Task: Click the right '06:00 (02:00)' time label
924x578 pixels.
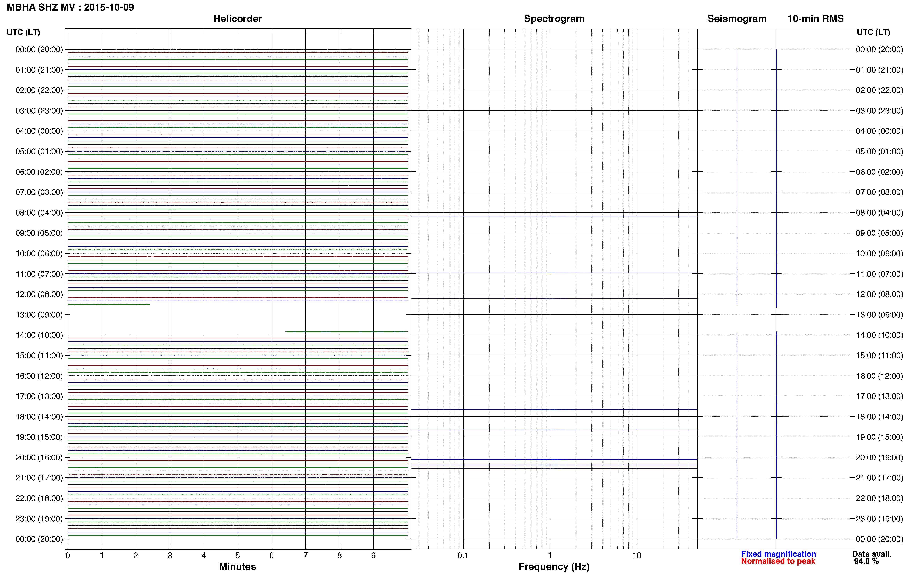Action: click(879, 172)
